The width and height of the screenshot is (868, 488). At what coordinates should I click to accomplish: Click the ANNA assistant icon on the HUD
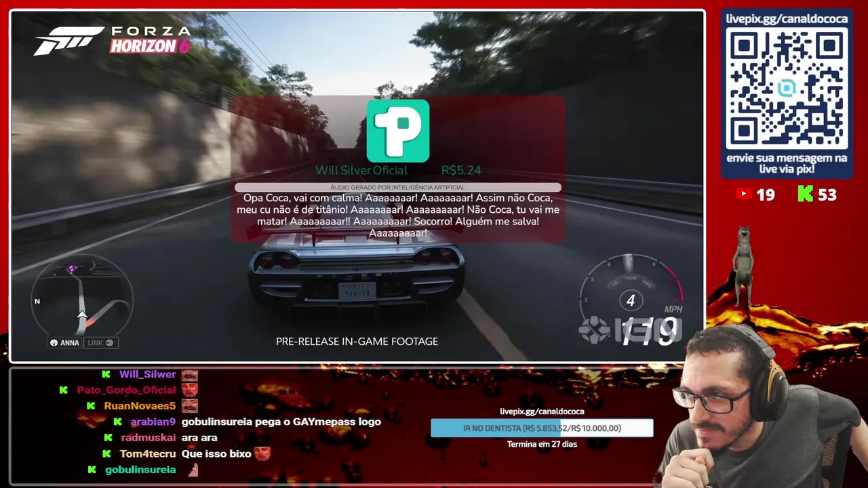click(x=54, y=343)
